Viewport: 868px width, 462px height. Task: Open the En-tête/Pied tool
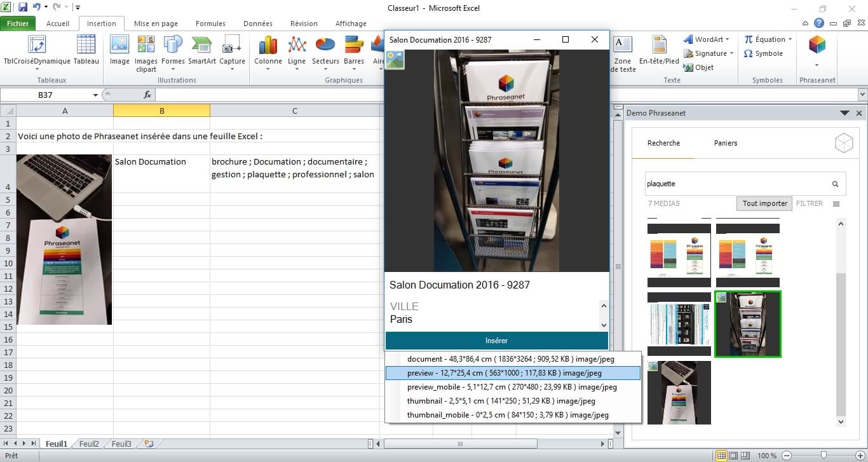click(x=659, y=50)
